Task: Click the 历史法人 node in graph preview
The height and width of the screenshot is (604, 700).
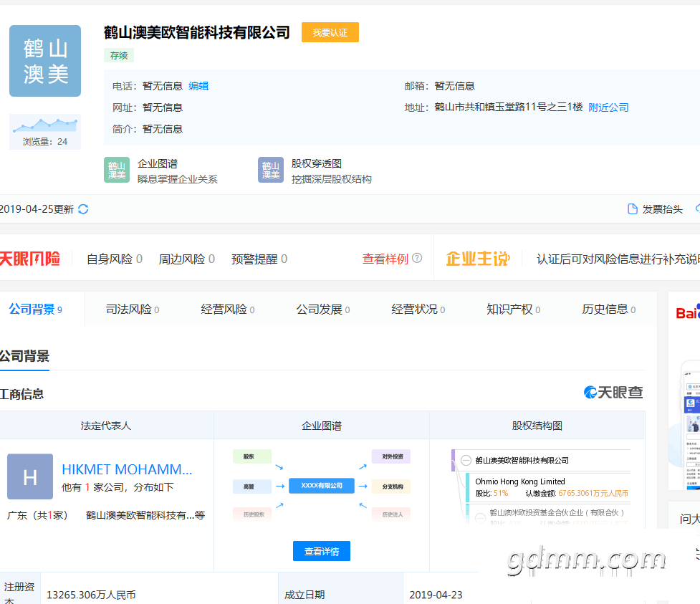Action: [x=391, y=514]
